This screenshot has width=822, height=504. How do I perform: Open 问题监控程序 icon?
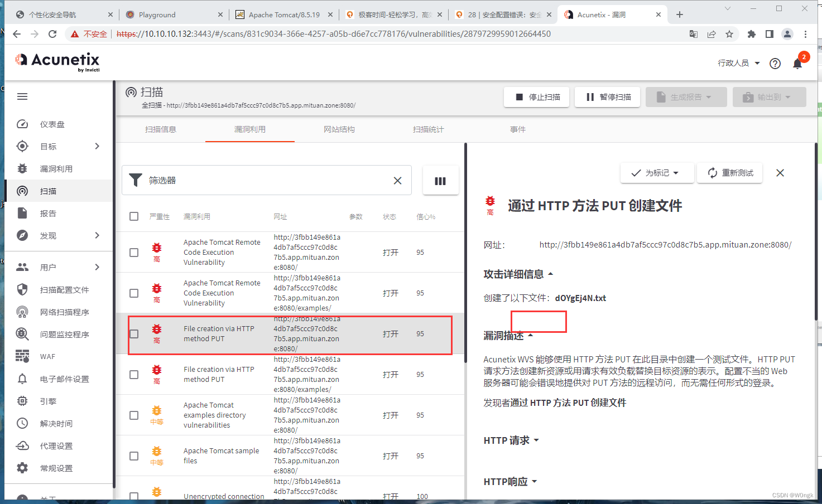click(22, 334)
